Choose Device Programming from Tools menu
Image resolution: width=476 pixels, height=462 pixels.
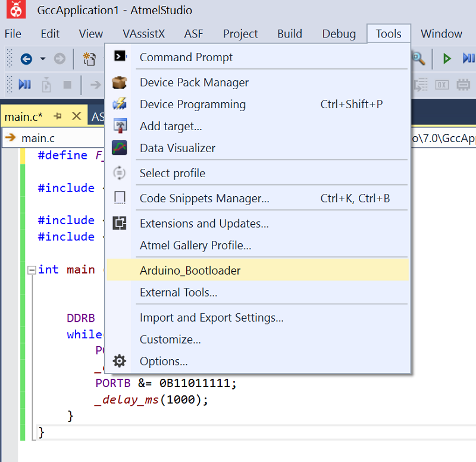[x=258, y=104]
